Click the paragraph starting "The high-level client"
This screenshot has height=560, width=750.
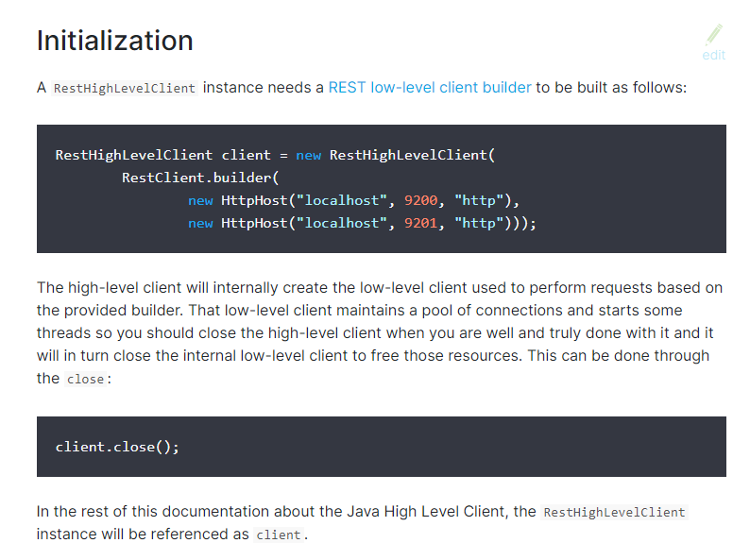pyautogui.click(x=380, y=332)
